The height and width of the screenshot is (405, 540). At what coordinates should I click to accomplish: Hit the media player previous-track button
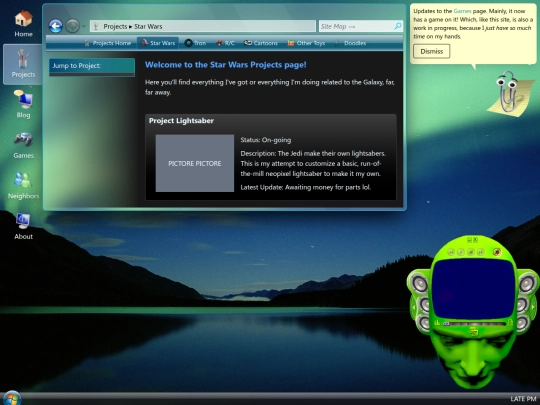[x=451, y=252]
